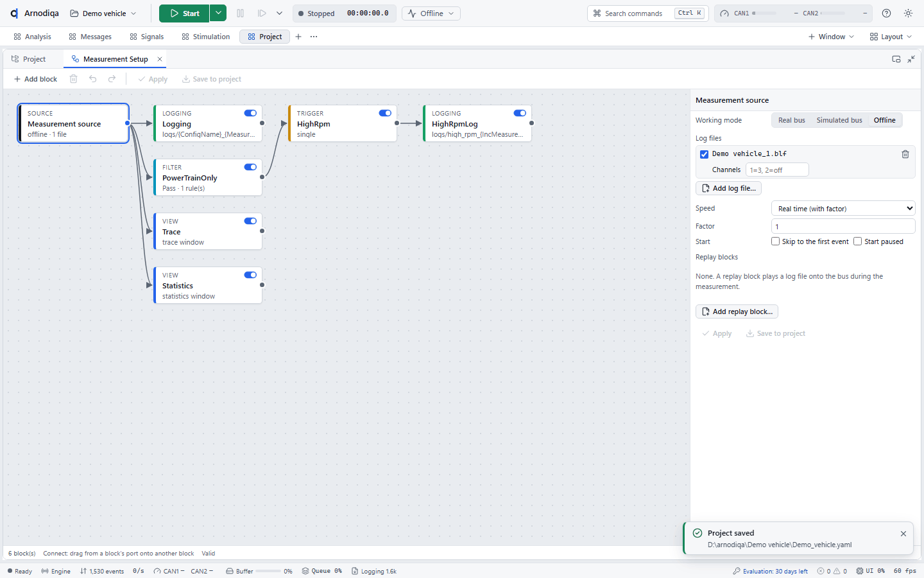Collapse the panel with the shrink icon
Image resolution: width=924 pixels, height=578 pixels.
[x=911, y=59]
